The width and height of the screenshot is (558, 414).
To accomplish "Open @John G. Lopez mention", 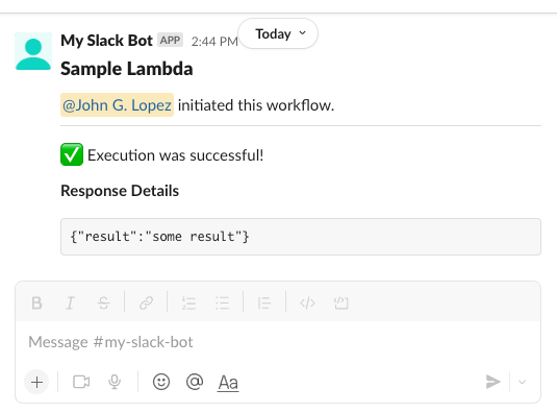I will tap(117, 105).
